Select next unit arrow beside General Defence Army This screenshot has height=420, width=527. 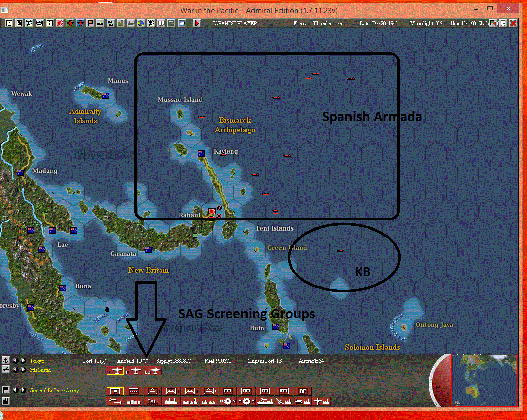[x=23, y=390]
